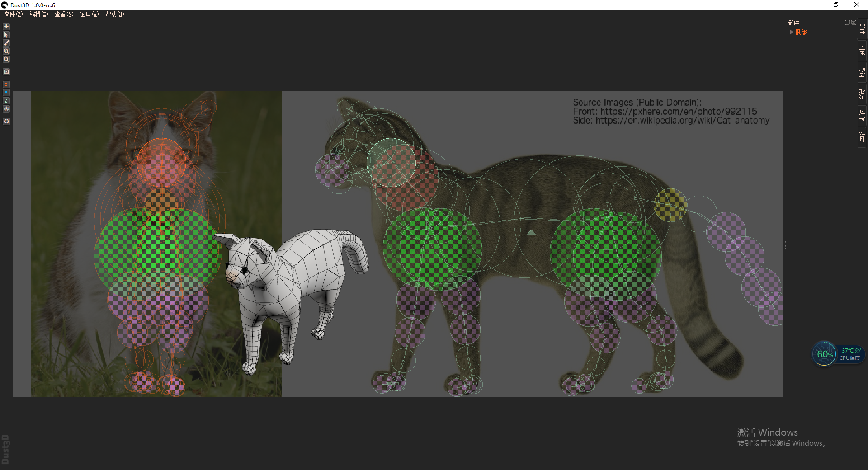
Task: Toggle the X axis constraint
Action: (6, 85)
